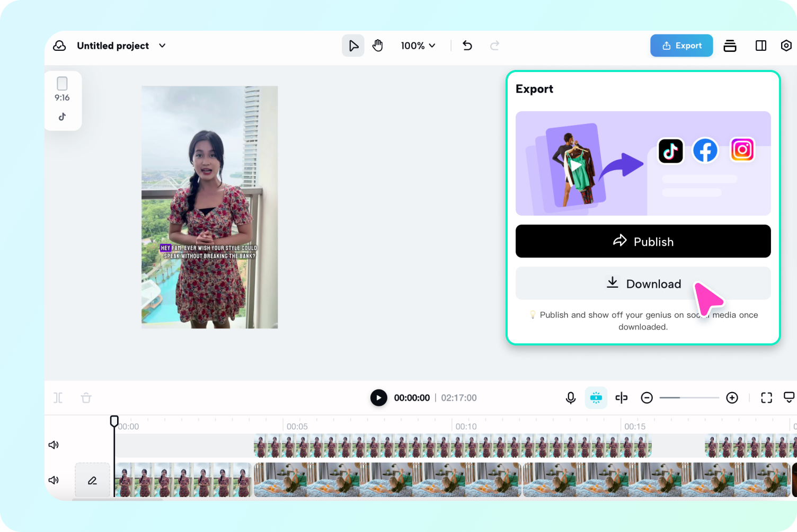Activate the hand pan tool
The image size is (797, 532).
click(x=377, y=46)
